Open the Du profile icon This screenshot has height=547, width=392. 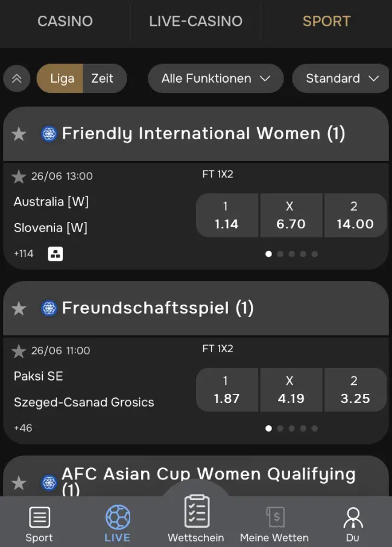tap(353, 517)
